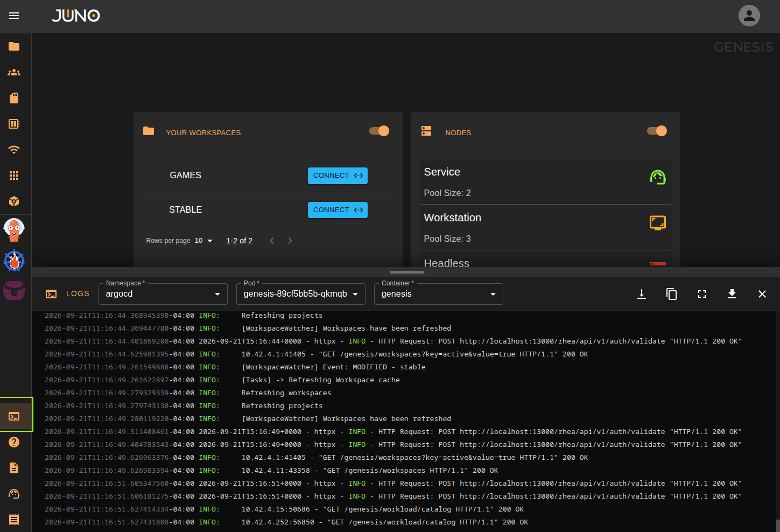Open the Pod dropdown genesis-89cf5bb5b-qkmqb
The width and height of the screenshot is (780, 532).
301,294
